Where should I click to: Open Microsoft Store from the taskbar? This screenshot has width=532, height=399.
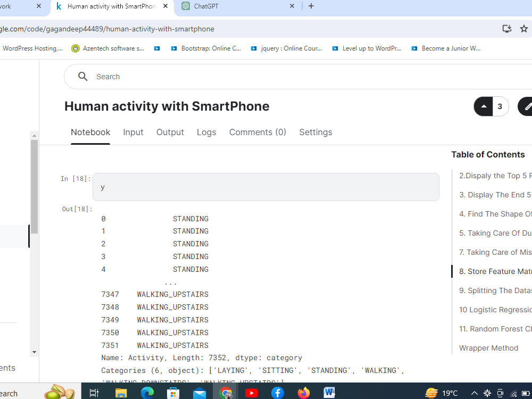coord(173,393)
